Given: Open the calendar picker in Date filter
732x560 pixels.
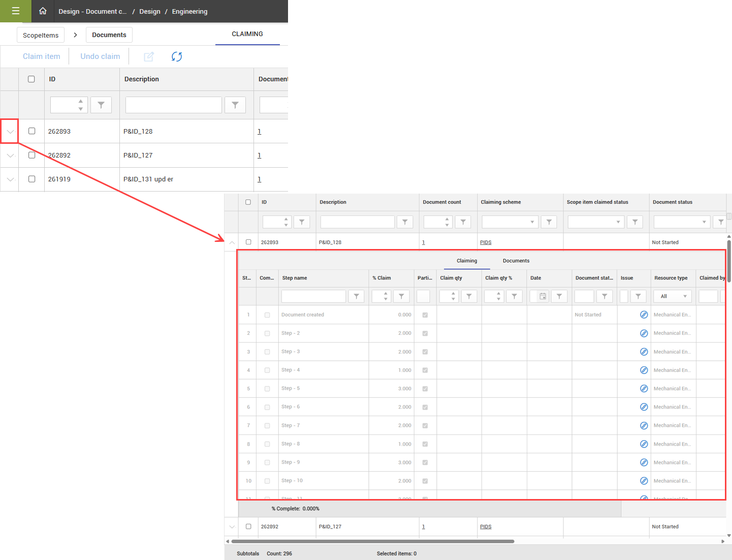Looking at the screenshot, I should click(543, 296).
